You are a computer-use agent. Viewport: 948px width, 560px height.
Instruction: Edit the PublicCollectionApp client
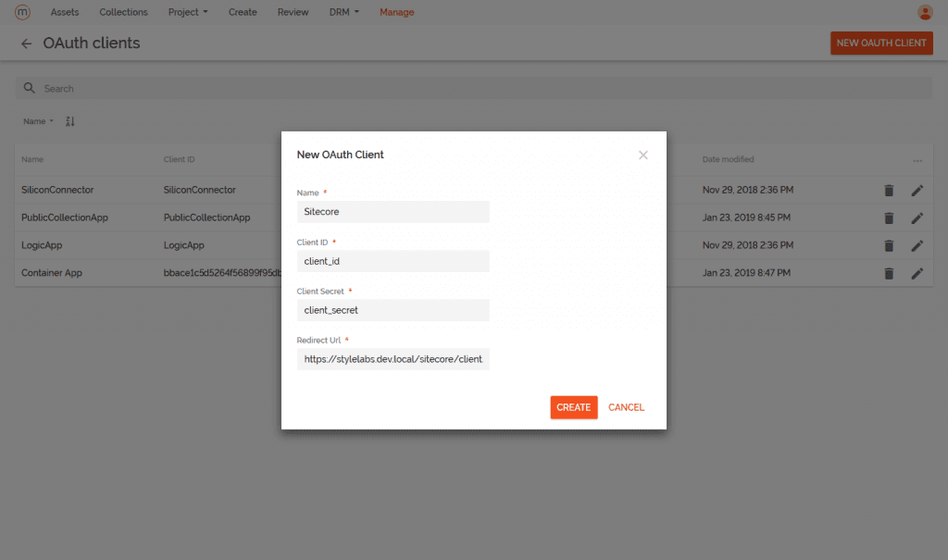click(x=917, y=218)
